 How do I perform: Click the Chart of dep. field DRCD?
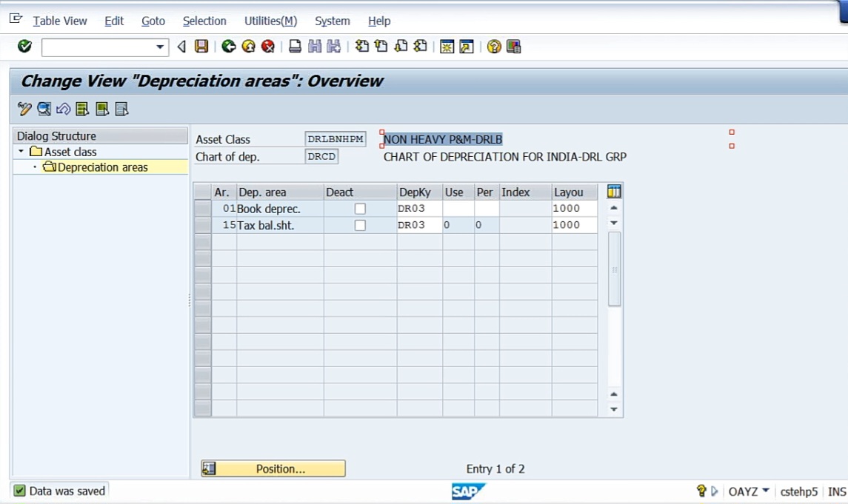[x=321, y=157]
